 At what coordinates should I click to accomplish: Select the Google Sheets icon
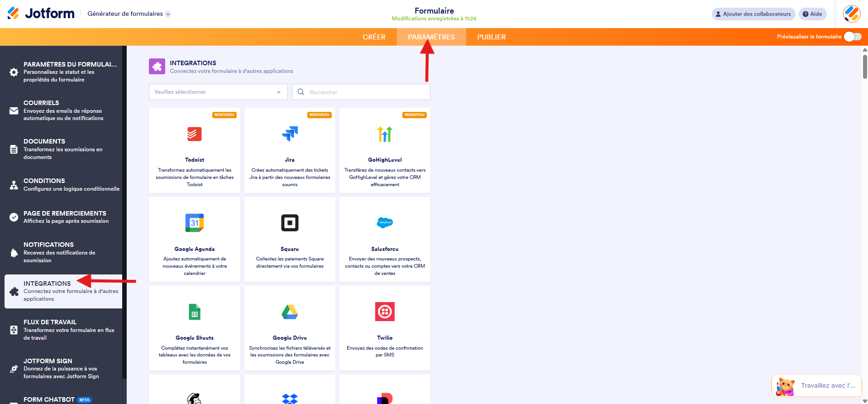pyautogui.click(x=195, y=312)
